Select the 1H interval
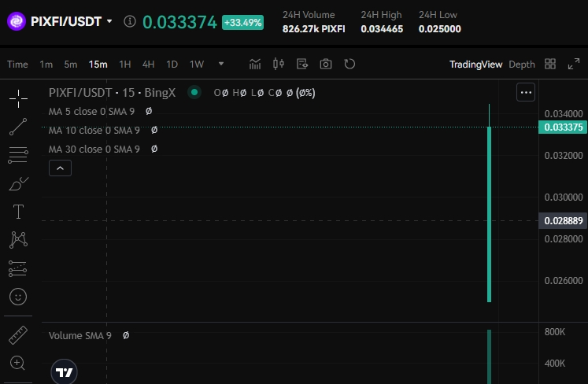This screenshot has width=588, height=384. [125, 65]
